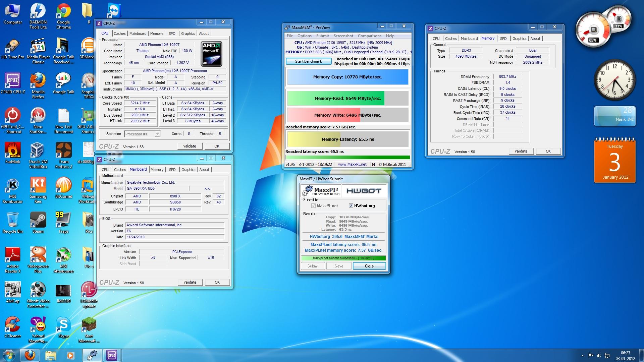Click the taskbar clock showing 06:23
Image resolution: width=644 pixels, height=362 pixels.
[625, 356]
